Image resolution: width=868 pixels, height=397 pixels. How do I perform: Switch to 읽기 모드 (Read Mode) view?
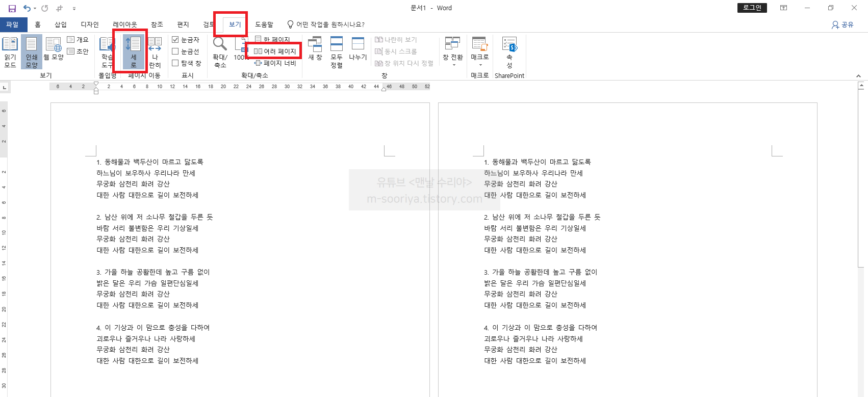pyautogui.click(x=10, y=52)
